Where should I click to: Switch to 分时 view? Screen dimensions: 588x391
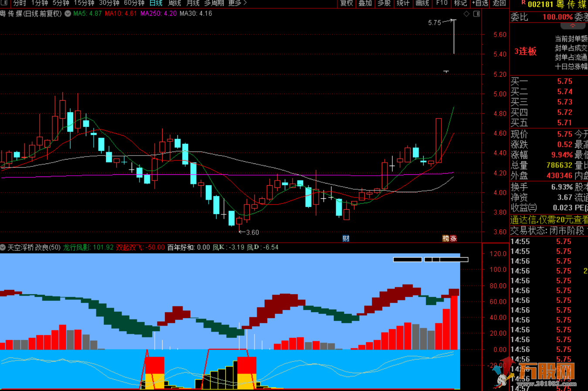[19, 3]
